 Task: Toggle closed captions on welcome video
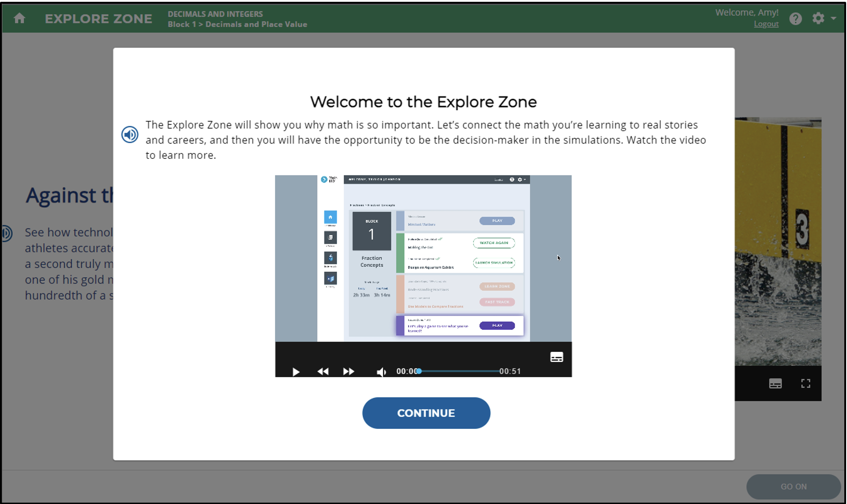coord(557,357)
